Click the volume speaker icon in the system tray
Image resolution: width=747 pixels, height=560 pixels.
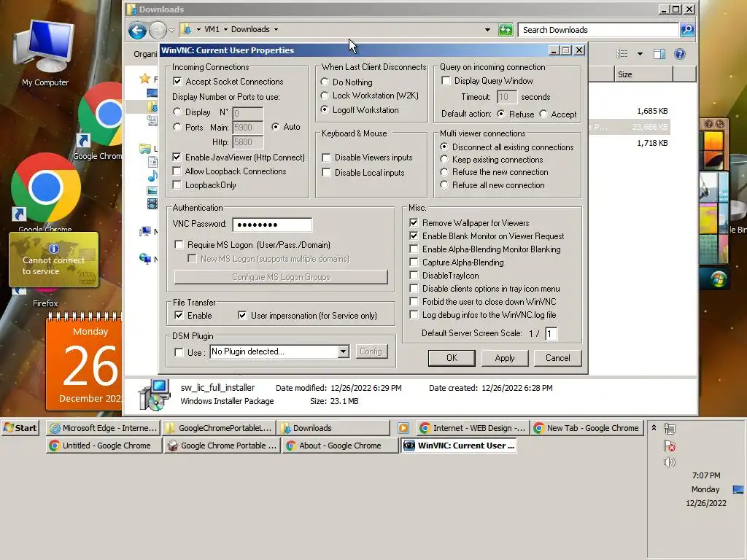(670, 462)
